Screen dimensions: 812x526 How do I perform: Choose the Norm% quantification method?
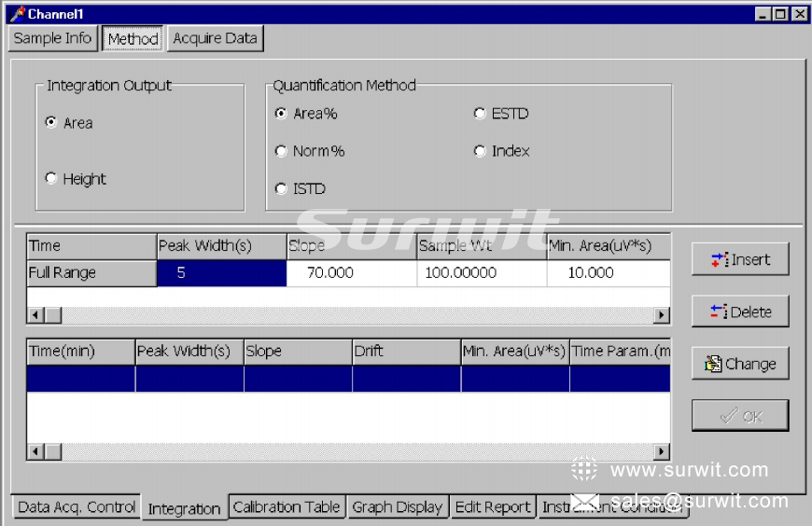point(281,151)
